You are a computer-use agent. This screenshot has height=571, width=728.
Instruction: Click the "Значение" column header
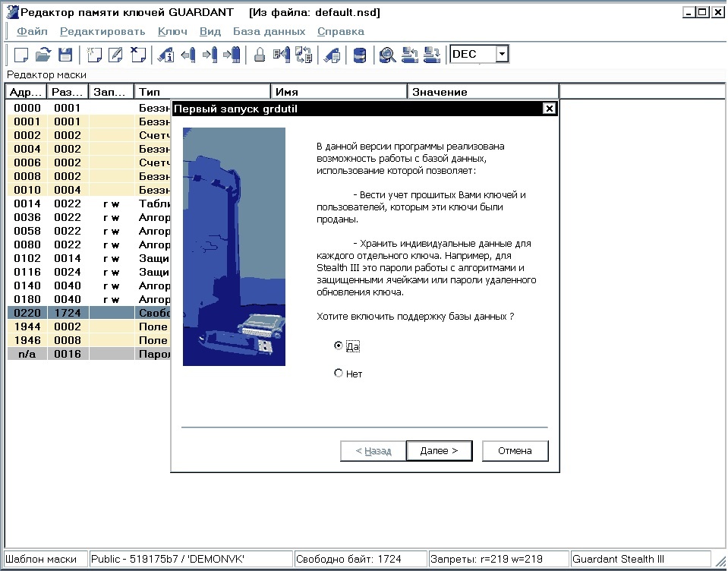point(482,92)
